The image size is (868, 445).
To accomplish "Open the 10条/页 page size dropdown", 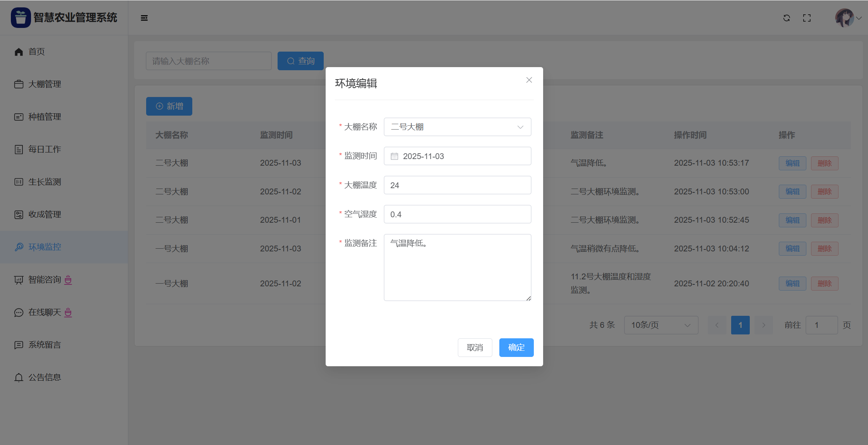I will [661, 325].
